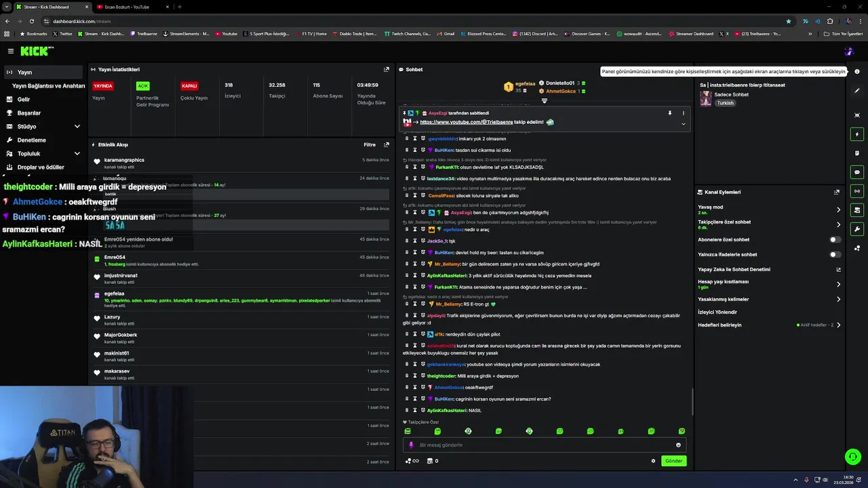Click the pencil edit icon in right toolbar
The width and height of the screenshot is (868, 488).
pos(857,89)
